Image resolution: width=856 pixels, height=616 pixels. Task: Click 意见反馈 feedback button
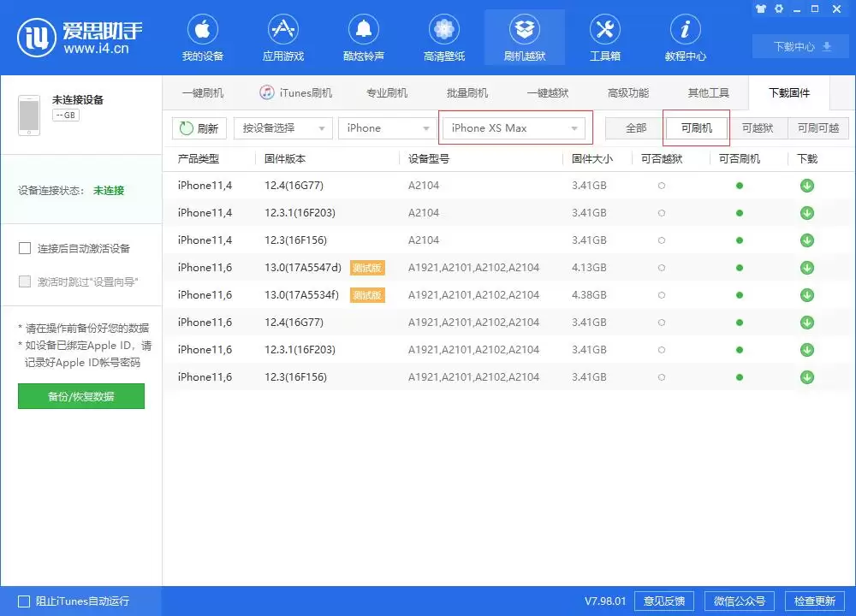664,601
